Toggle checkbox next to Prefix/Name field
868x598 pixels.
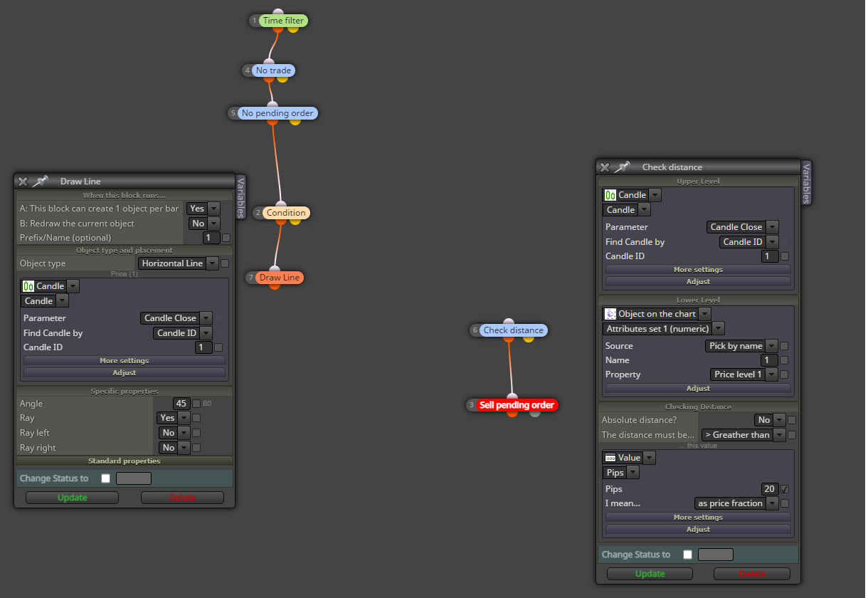226,238
